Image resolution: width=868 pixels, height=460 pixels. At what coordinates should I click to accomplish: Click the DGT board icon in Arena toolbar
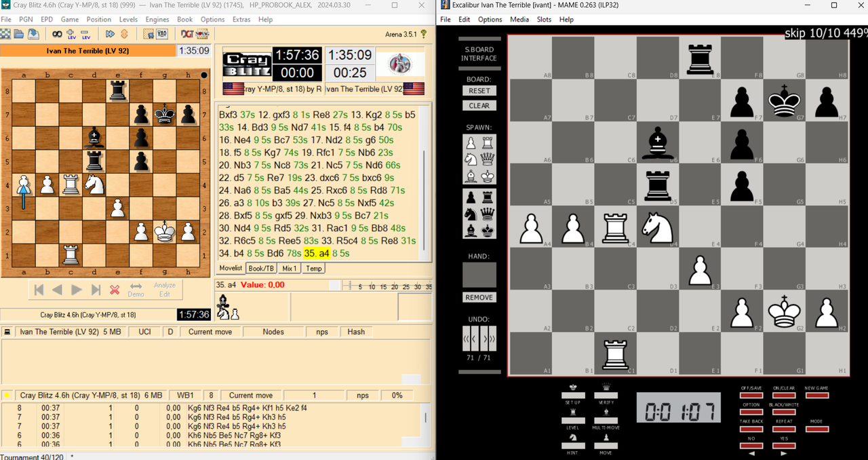pos(188,33)
